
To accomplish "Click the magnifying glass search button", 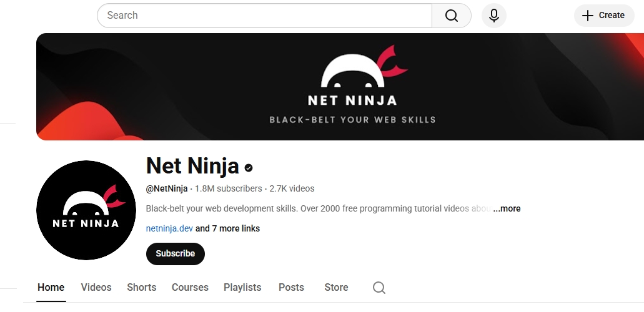I will coord(451,16).
